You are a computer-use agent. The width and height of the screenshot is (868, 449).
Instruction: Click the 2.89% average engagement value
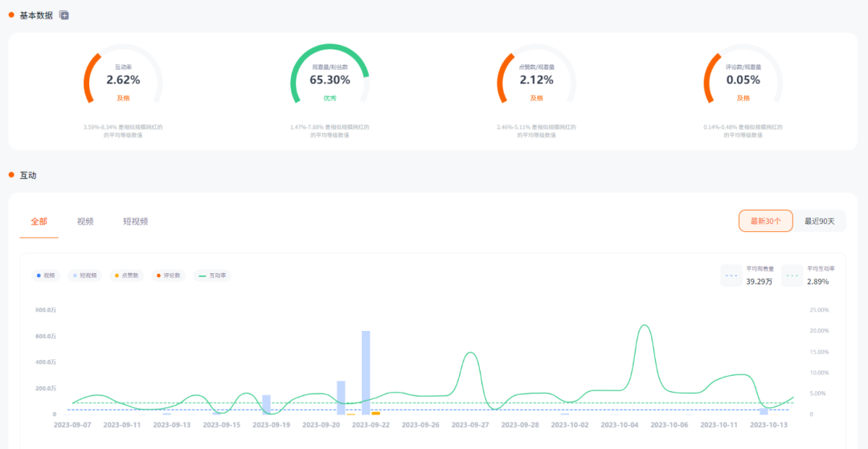click(x=817, y=281)
